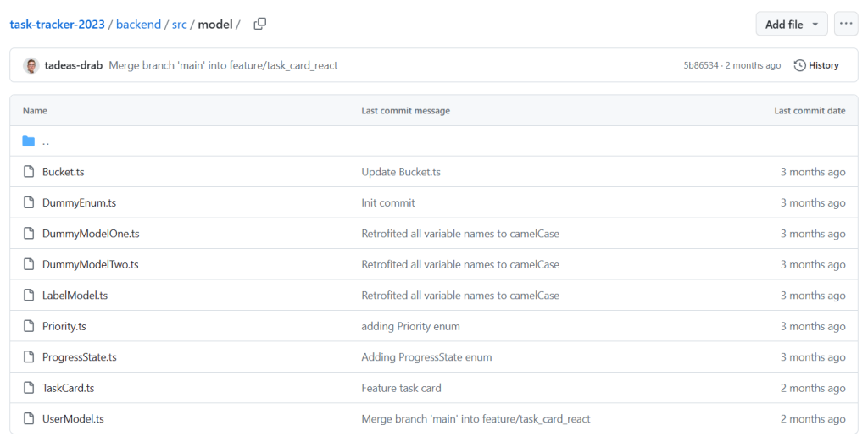Image resolution: width=868 pixels, height=442 pixels.
Task: Open the 'adding Priority enum' commit message
Action: click(x=410, y=326)
